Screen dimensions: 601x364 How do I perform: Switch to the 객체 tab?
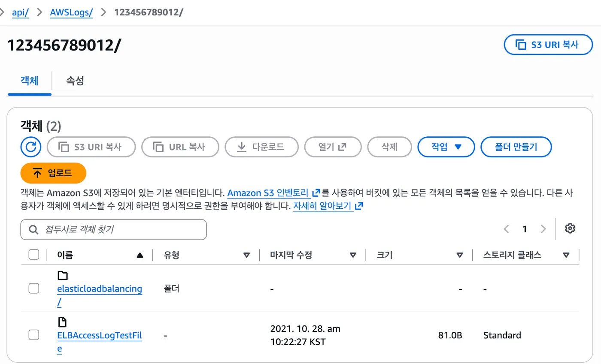(30, 81)
